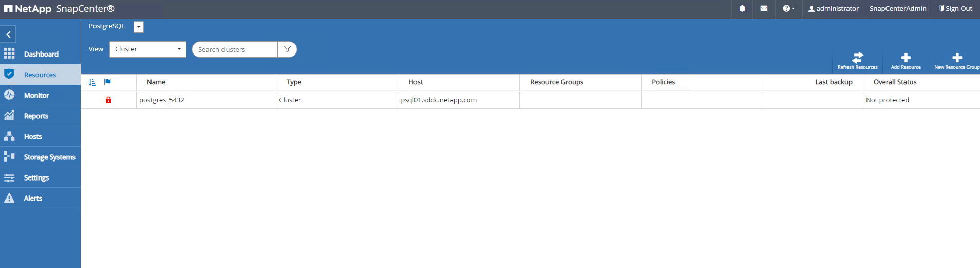Open the mail envelope icon

(x=764, y=8)
